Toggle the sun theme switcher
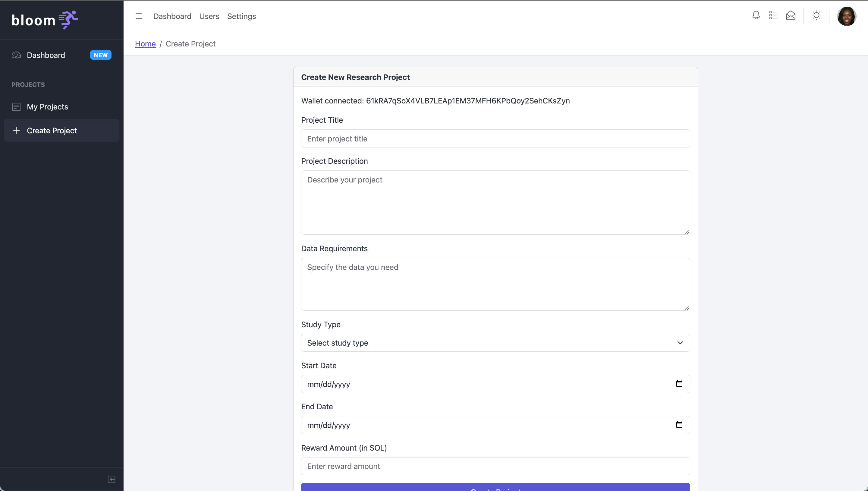Viewport: 868px width, 491px height. [x=816, y=15]
